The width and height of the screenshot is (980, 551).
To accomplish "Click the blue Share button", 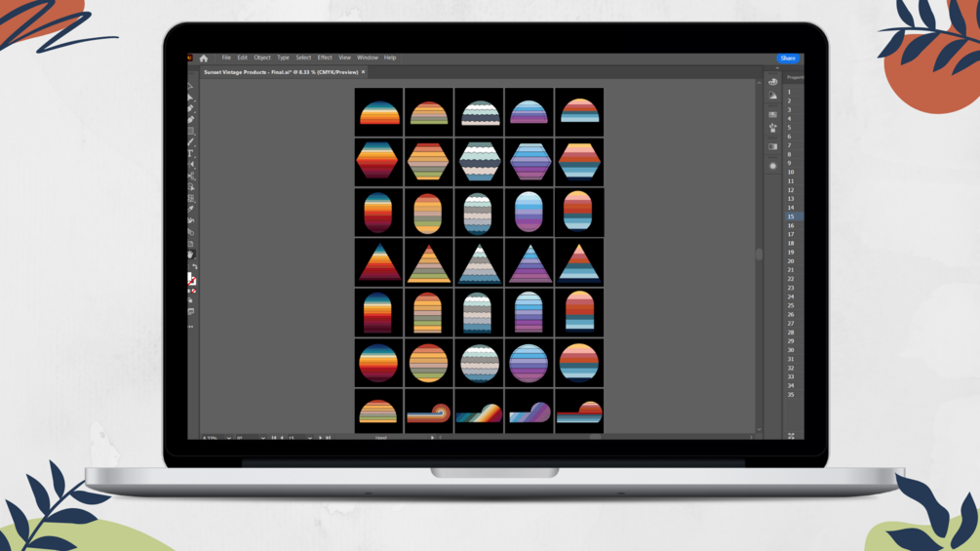I will pyautogui.click(x=788, y=59).
